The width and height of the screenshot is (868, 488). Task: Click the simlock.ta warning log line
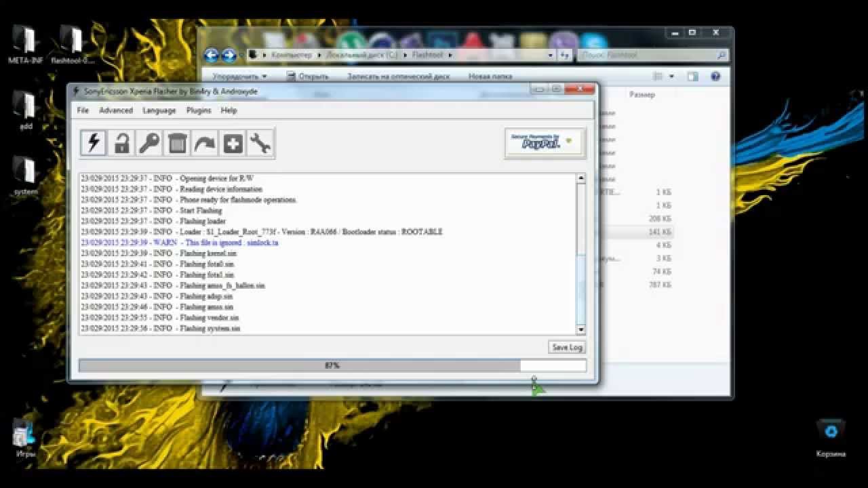point(180,243)
